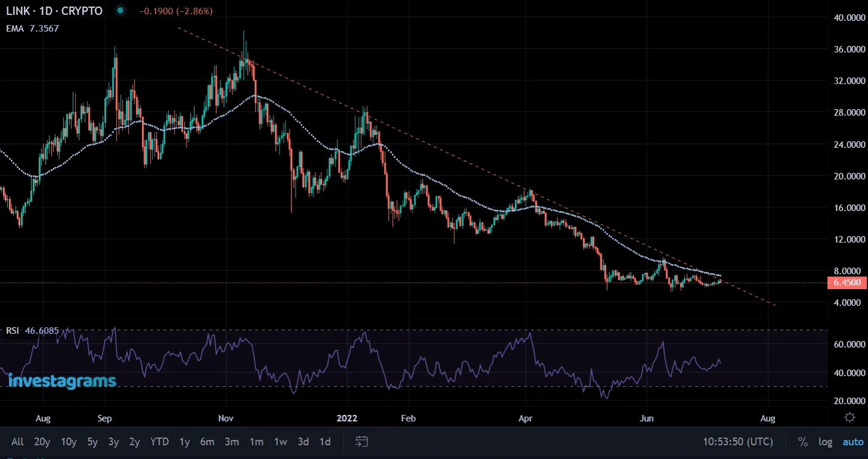868x459 pixels.
Task: Open chart settings gear icon
Action: pos(850,417)
